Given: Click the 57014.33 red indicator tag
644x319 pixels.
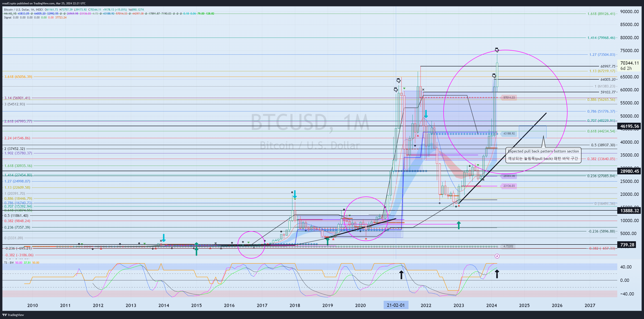Looking at the screenshot, I should [509, 98].
